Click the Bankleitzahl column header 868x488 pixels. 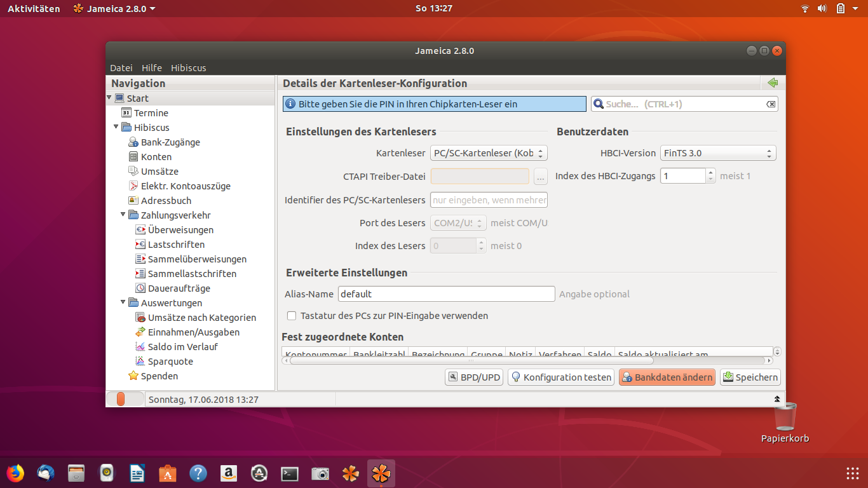(379, 352)
